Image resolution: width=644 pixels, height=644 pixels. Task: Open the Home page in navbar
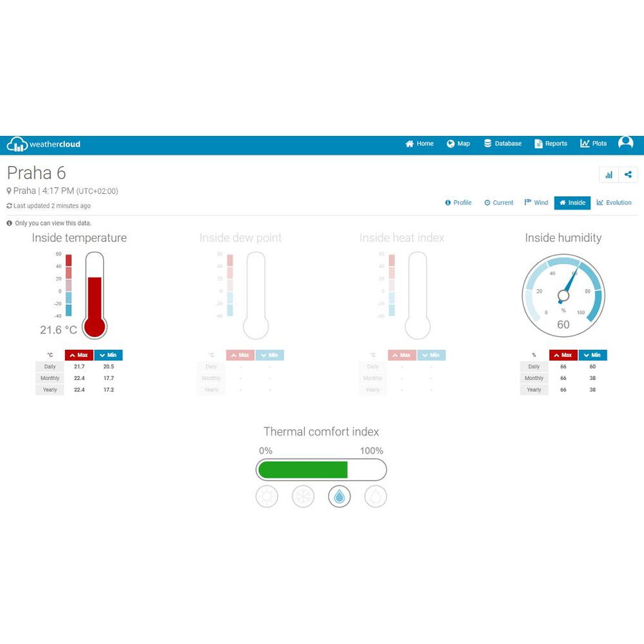coord(419,144)
